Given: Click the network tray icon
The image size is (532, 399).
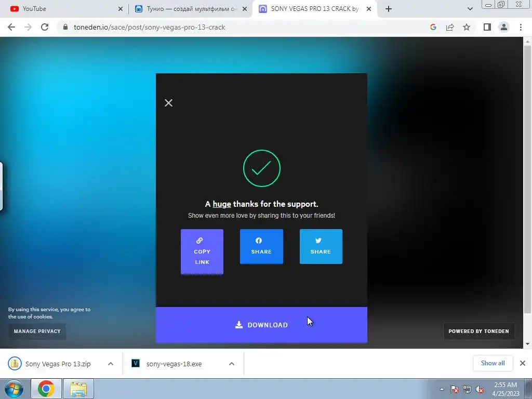Looking at the screenshot, I should 467,390.
